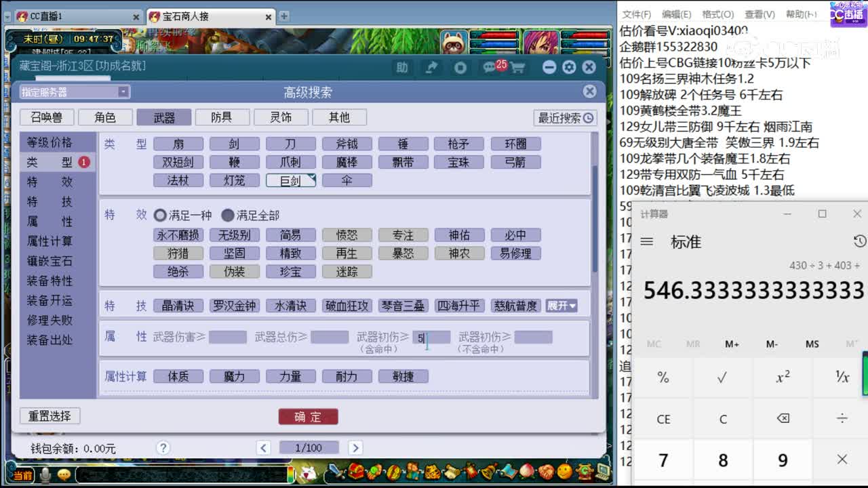Click 武器初伤 不含命中 input field
The image size is (868, 488).
coord(533,337)
